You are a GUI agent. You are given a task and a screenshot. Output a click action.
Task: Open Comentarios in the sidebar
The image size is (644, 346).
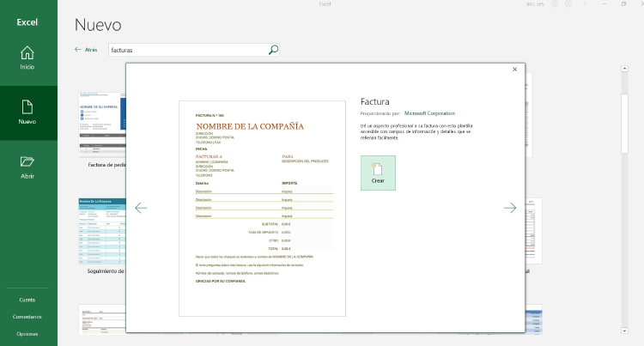[27, 317]
